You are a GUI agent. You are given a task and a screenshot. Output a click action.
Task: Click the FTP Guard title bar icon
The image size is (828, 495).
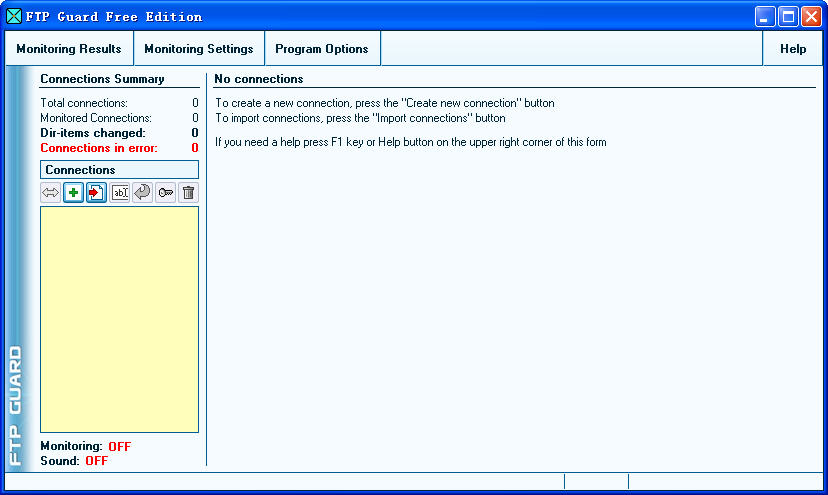click(x=14, y=16)
